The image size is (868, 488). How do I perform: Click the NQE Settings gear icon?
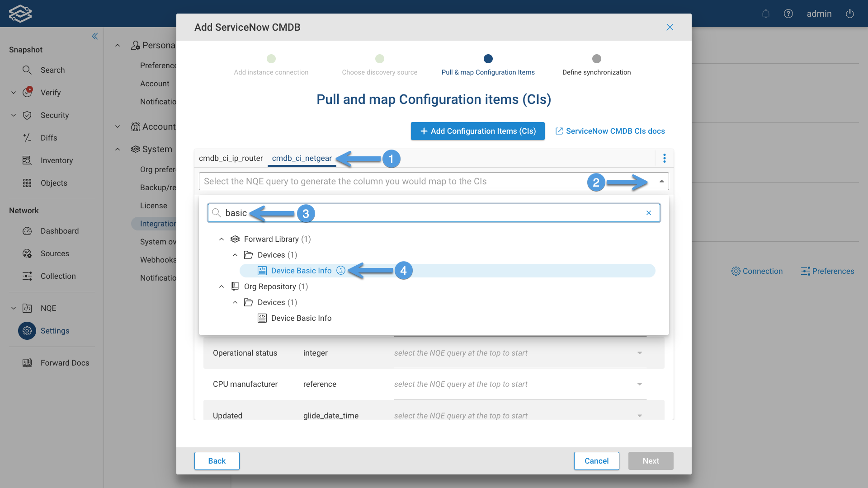coord(27,331)
